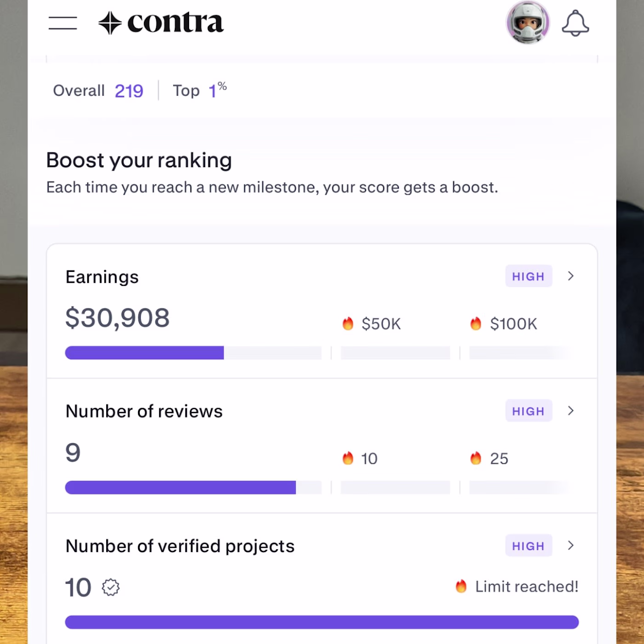
Task: Click the reviews progress bar
Action: [x=193, y=488]
